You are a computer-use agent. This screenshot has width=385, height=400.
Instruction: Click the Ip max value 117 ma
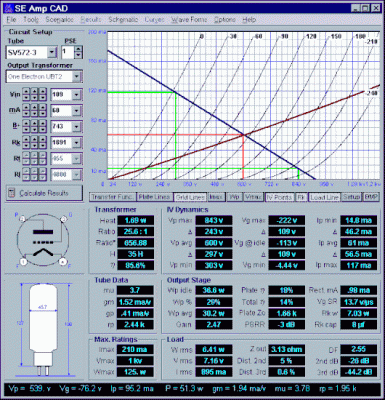point(359,265)
